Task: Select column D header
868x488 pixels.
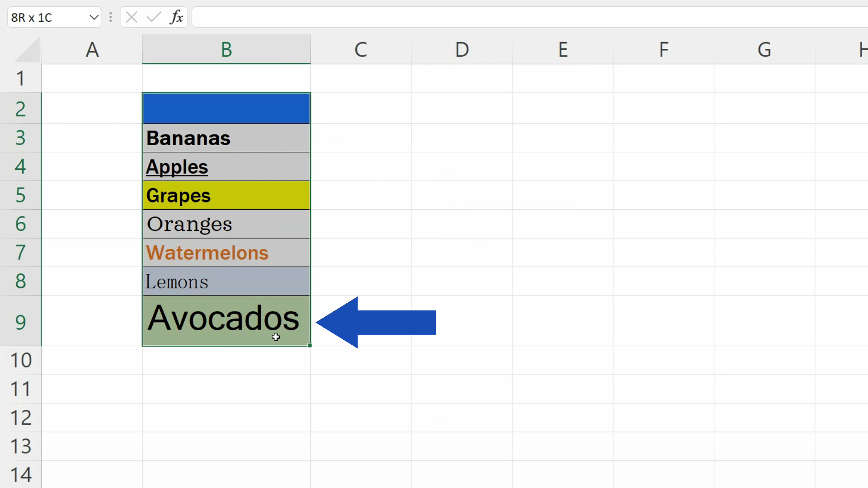Action: 462,50
